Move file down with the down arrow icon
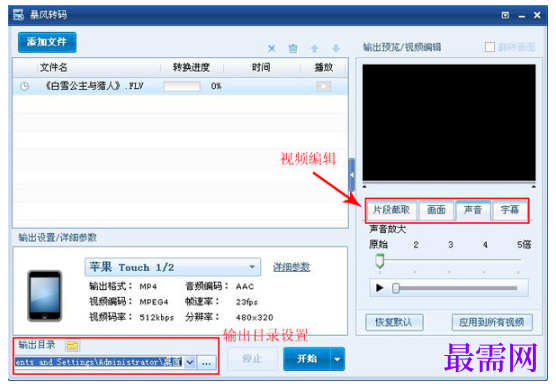Viewport: 556px width, 389px height. [336, 48]
